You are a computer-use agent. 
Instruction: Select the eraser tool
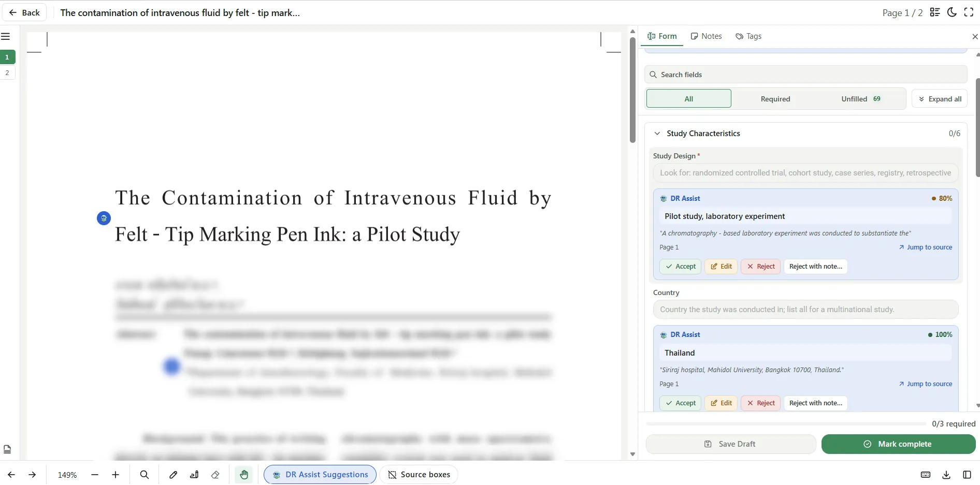tap(215, 475)
